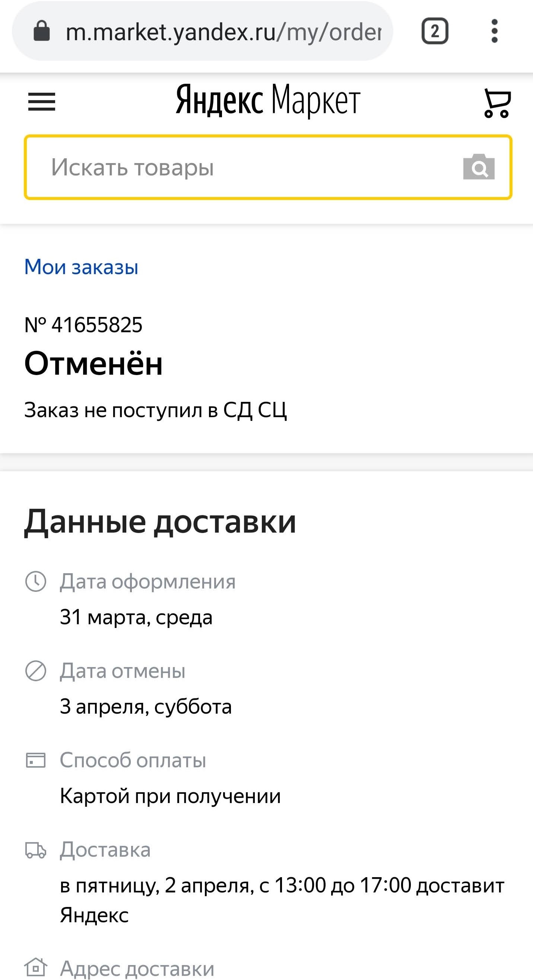Tap the delivery time text for 2 апреля

click(x=282, y=886)
